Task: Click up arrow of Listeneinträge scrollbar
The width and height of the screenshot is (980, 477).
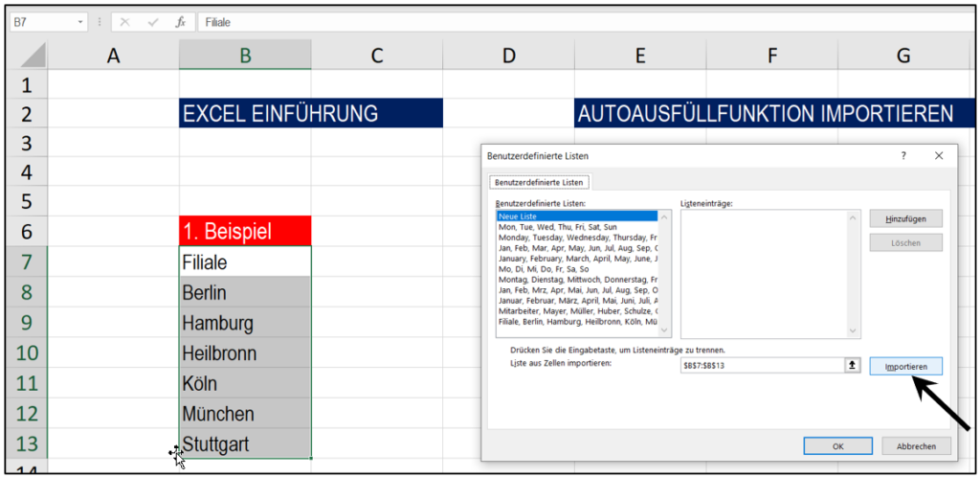Action: [851, 217]
